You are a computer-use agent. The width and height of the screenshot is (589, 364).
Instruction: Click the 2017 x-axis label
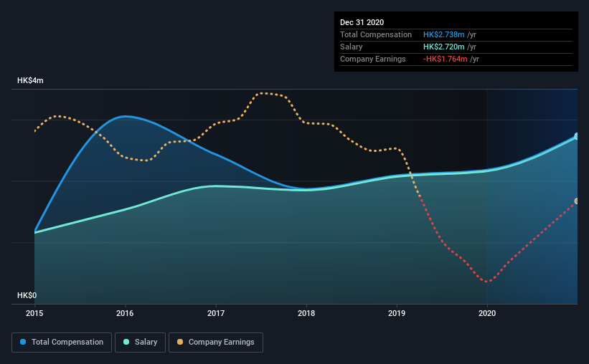tap(216, 313)
